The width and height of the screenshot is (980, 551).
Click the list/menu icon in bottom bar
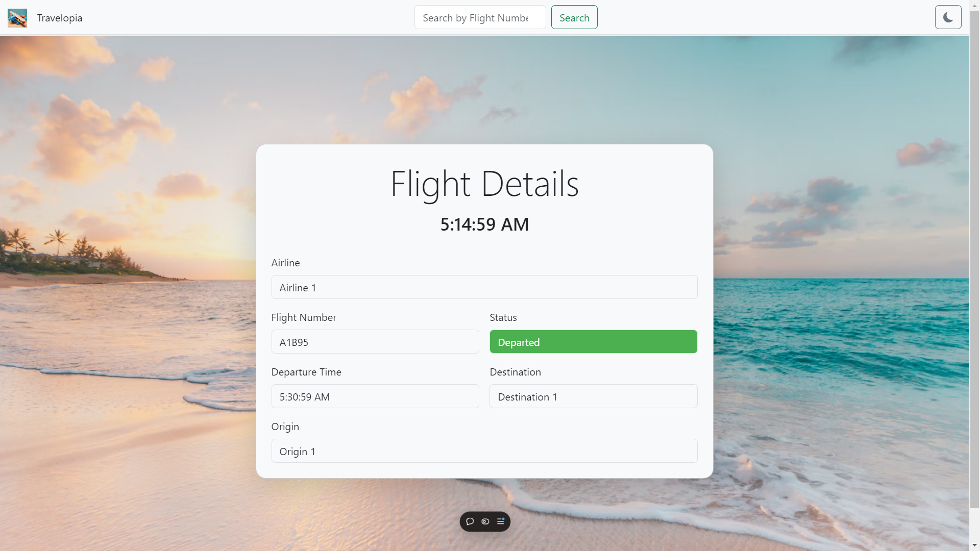click(x=501, y=521)
